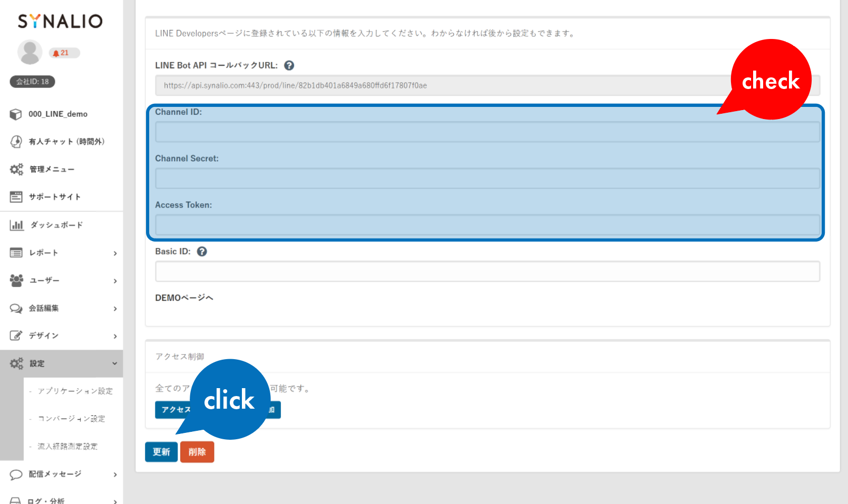Open アプリケーション設定 submenu item
The image size is (848, 504).
coord(75,391)
